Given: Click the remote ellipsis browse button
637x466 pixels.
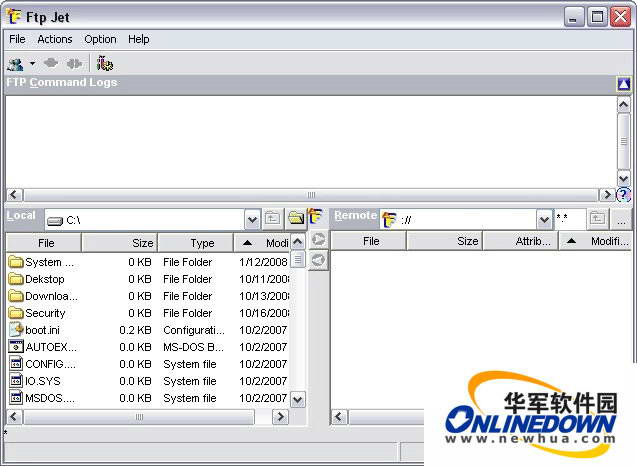Looking at the screenshot, I should (621, 219).
